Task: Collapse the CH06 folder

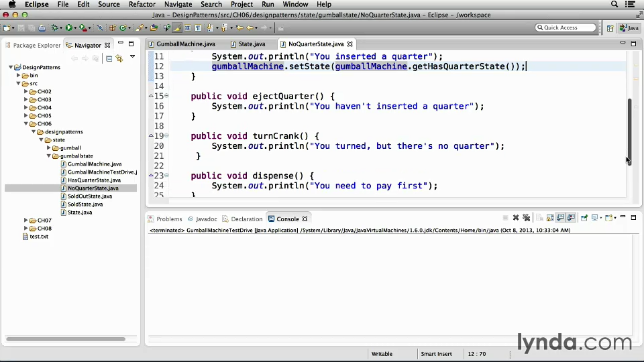Action: coord(25,123)
